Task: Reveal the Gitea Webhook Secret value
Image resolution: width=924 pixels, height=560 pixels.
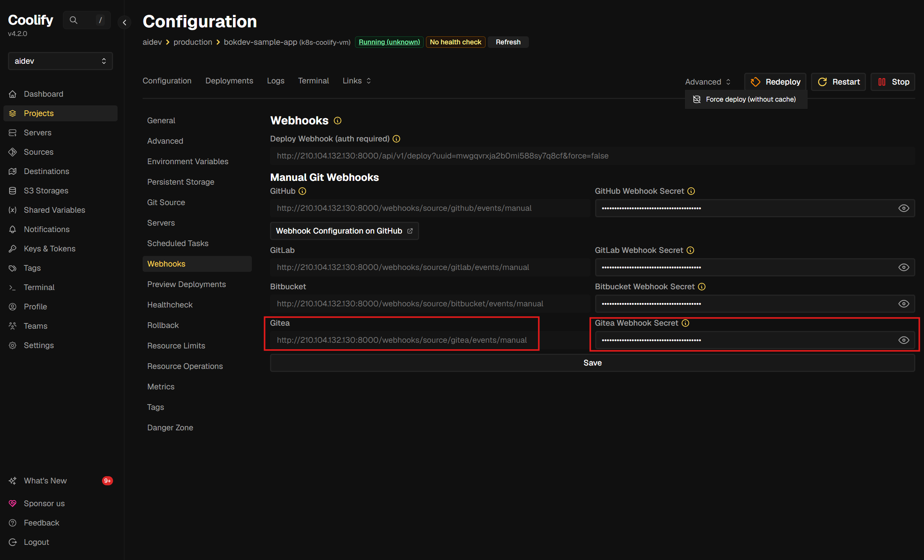Action: (904, 340)
